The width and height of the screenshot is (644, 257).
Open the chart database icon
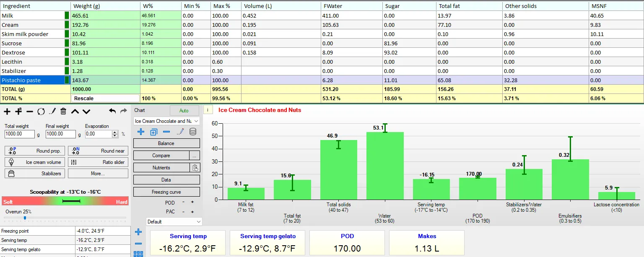click(x=193, y=132)
